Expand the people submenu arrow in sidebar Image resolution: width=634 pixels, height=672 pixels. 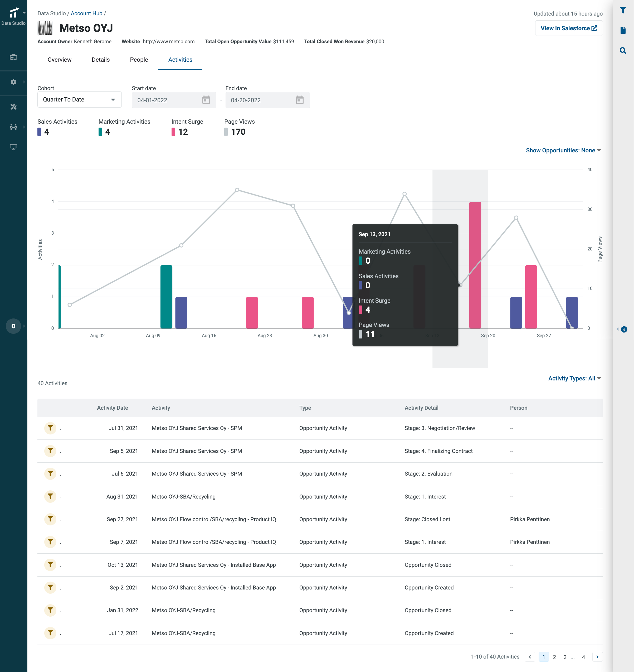(x=24, y=127)
